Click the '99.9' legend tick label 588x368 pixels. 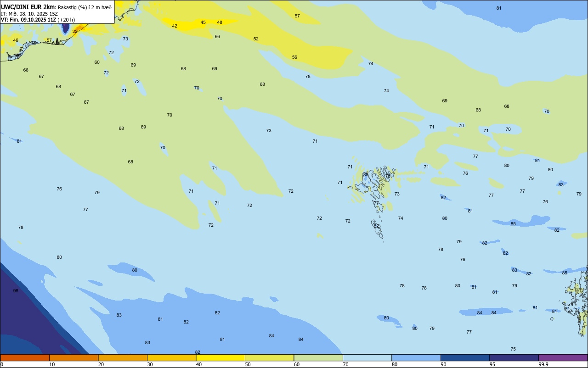click(543, 364)
